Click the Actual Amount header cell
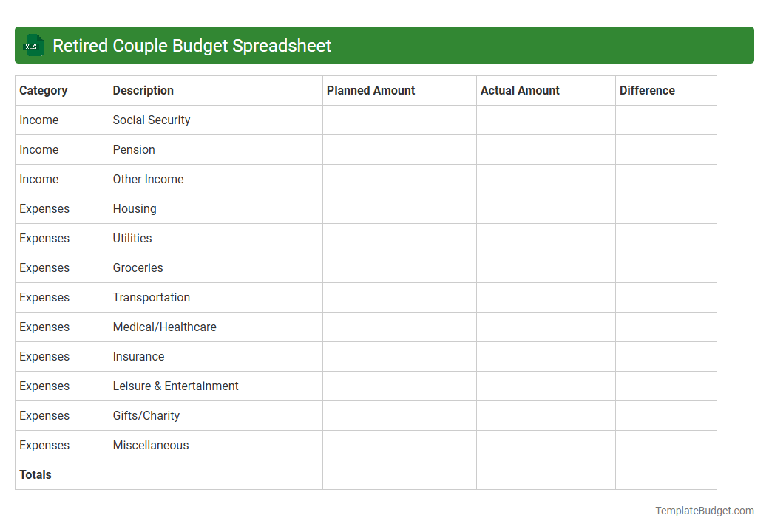 click(x=519, y=90)
